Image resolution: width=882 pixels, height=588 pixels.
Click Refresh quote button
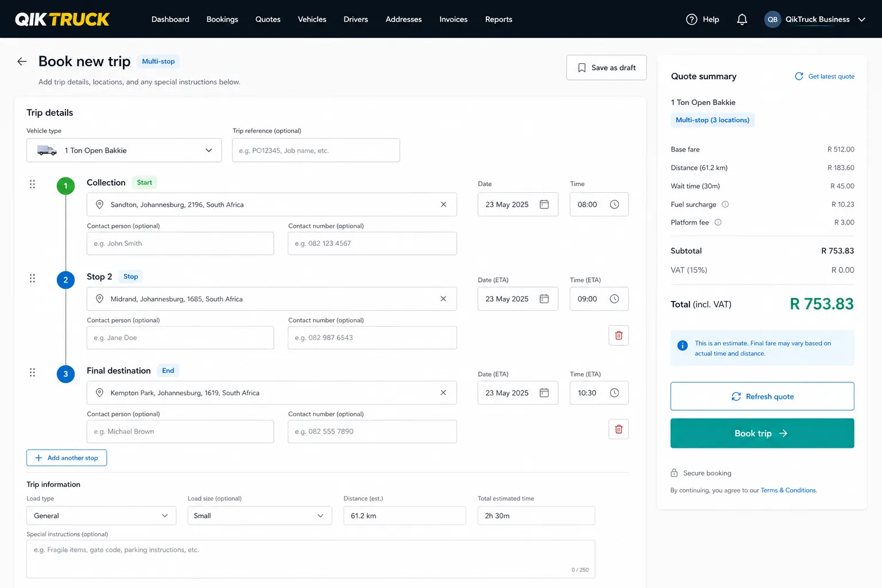tap(762, 396)
